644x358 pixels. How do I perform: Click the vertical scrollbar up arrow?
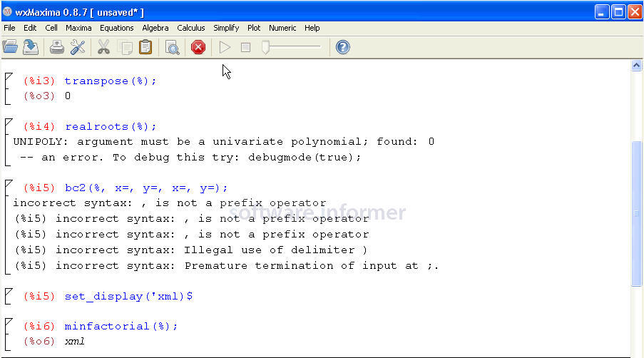coord(637,66)
